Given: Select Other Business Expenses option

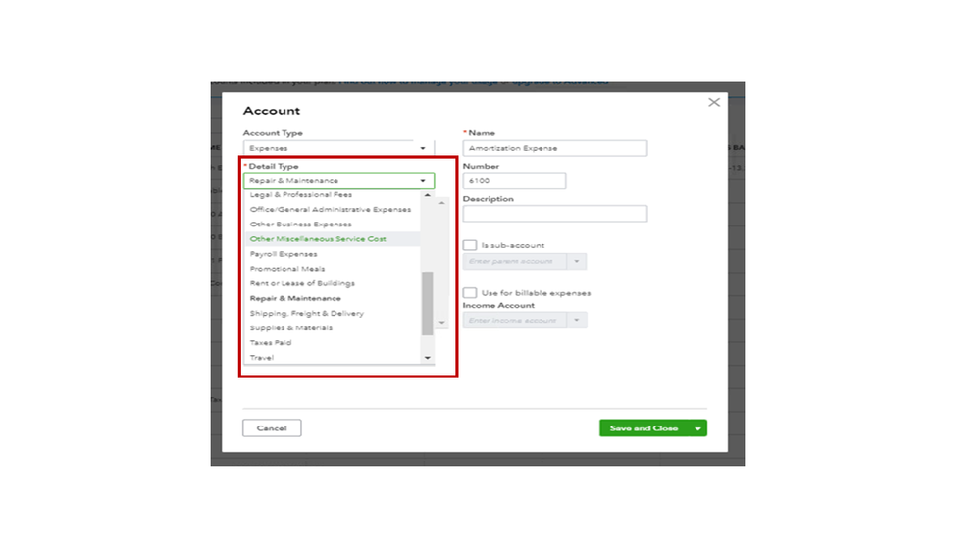Looking at the screenshot, I should (x=300, y=225).
